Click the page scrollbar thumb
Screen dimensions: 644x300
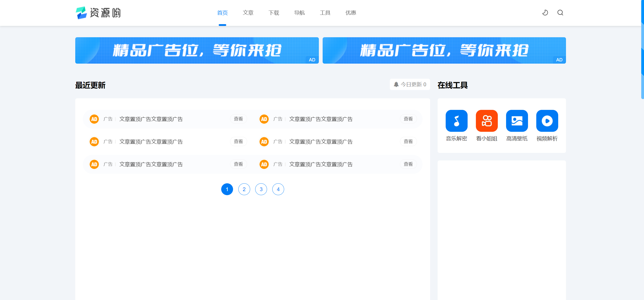tap(642, 49)
